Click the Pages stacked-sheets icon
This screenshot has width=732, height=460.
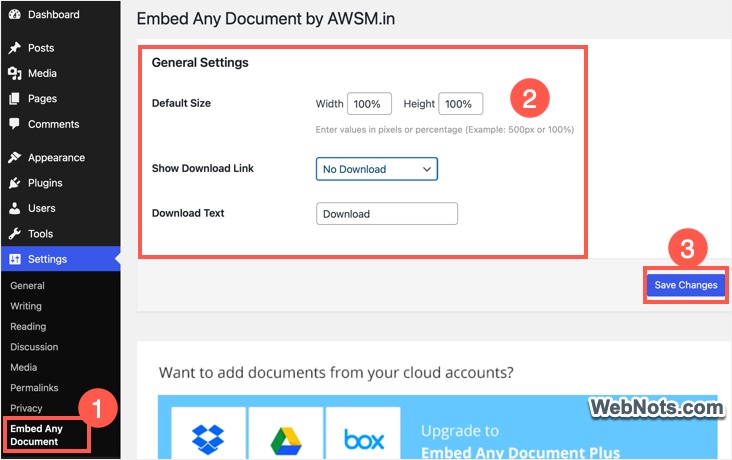pos(15,99)
